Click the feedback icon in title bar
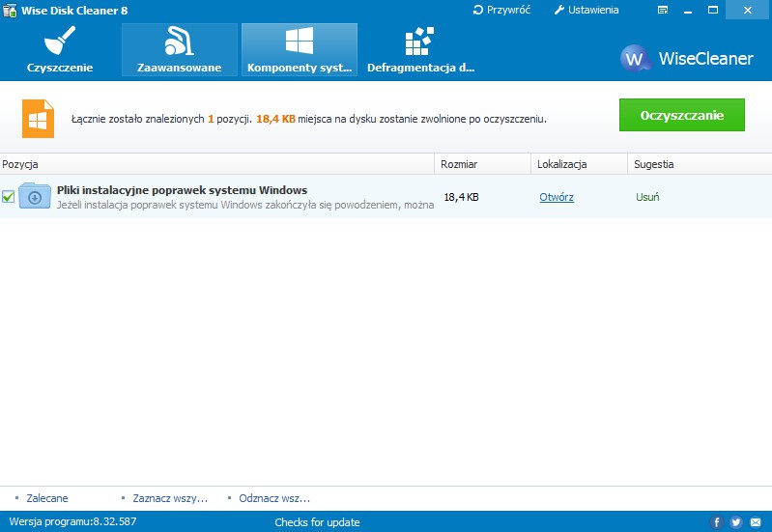This screenshot has width=772, height=532. click(663, 10)
